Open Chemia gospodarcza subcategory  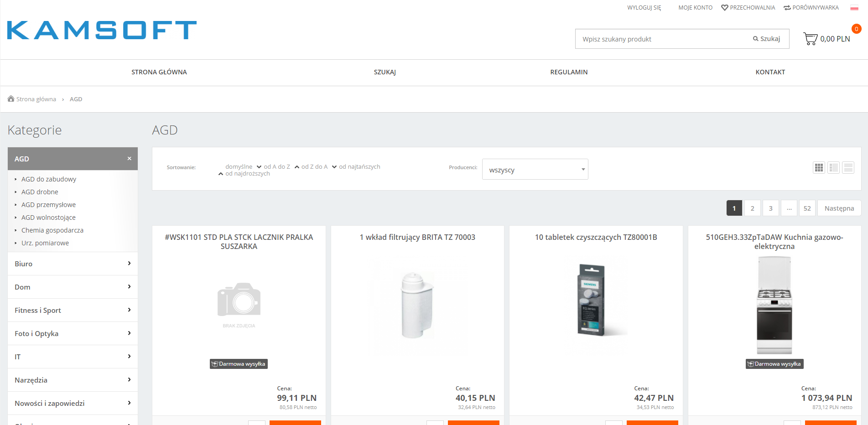(x=52, y=230)
